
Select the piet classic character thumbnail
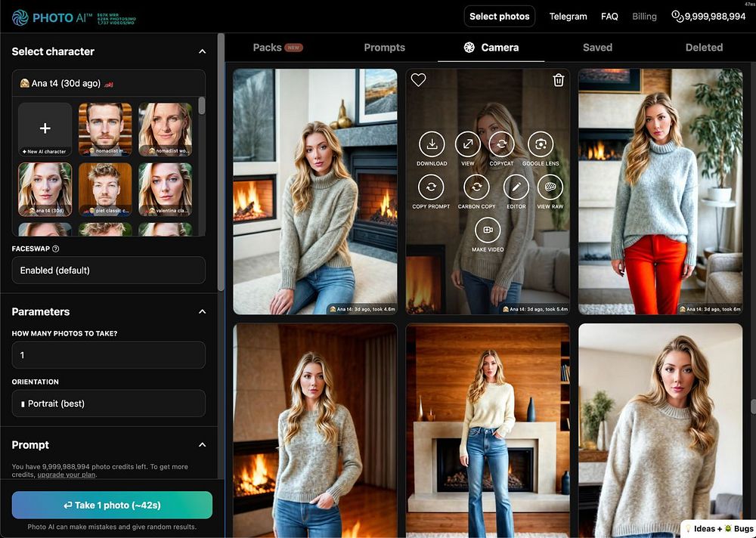coord(105,190)
